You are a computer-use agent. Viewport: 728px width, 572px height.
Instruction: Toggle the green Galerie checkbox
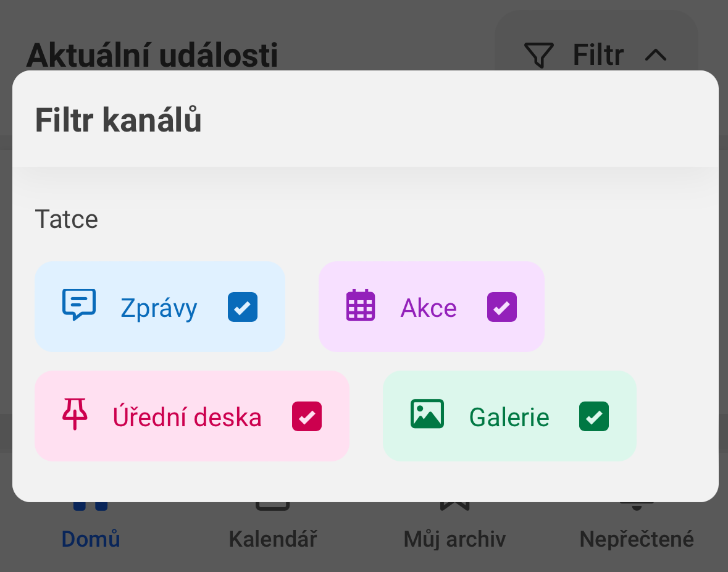pos(594,416)
